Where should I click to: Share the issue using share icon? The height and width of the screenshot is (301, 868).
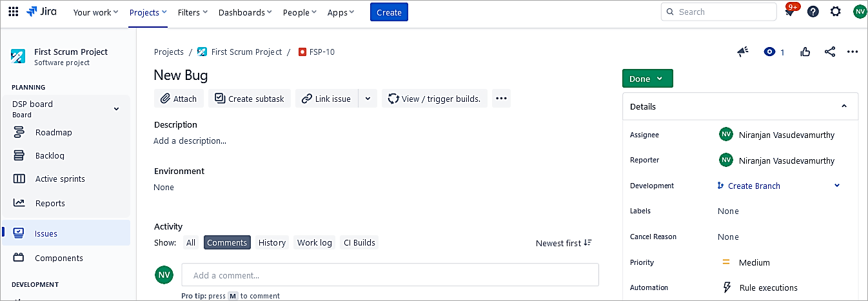pyautogui.click(x=830, y=52)
